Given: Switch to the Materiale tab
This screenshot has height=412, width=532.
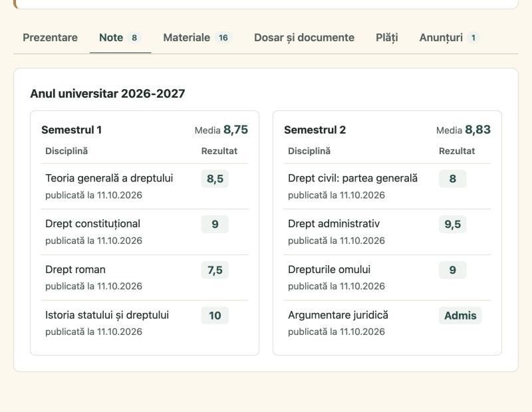Looking at the screenshot, I should point(198,38).
